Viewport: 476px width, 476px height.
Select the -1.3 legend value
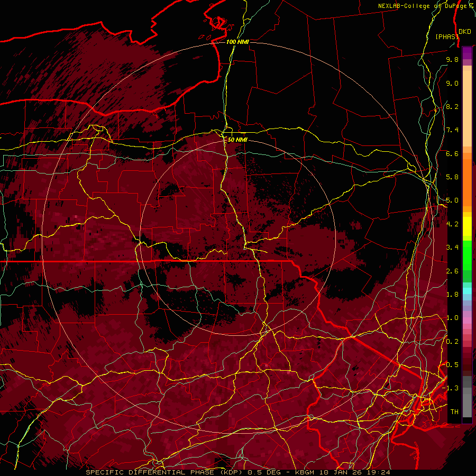pyautogui.click(x=451, y=388)
